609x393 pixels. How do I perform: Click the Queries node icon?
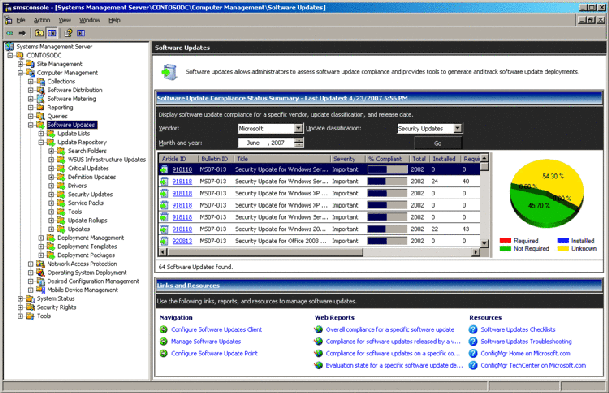coord(41,116)
